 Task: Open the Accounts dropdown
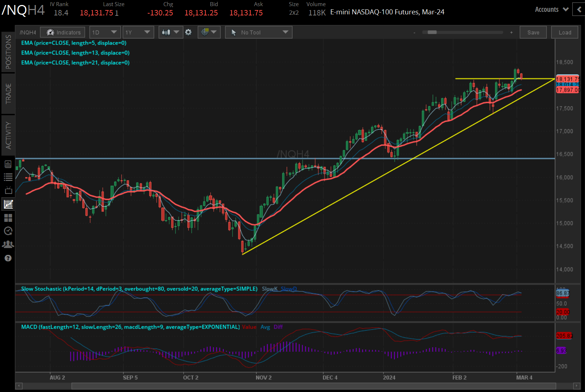[552, 10]
